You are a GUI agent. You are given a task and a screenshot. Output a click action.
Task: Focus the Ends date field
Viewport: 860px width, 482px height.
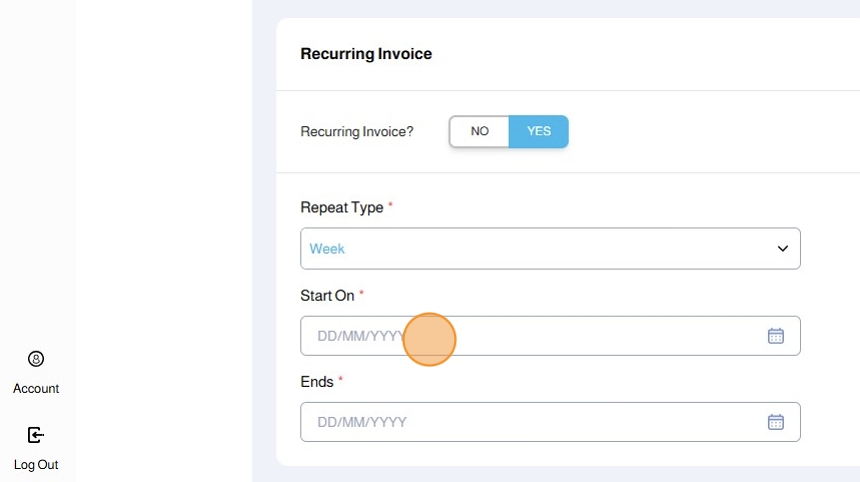(x=530, y=422)
